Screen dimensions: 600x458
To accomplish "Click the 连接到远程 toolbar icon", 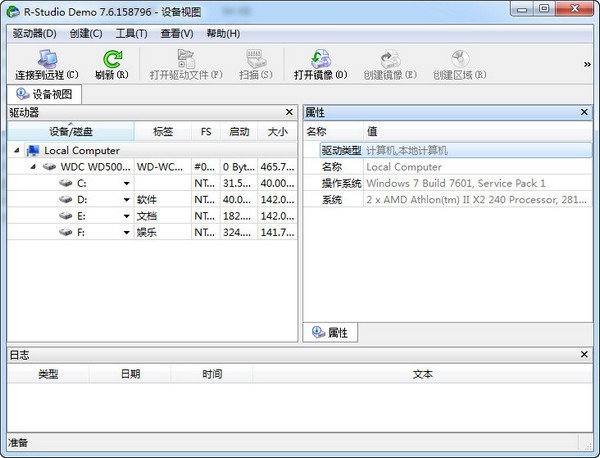I will tap(46, 59).
